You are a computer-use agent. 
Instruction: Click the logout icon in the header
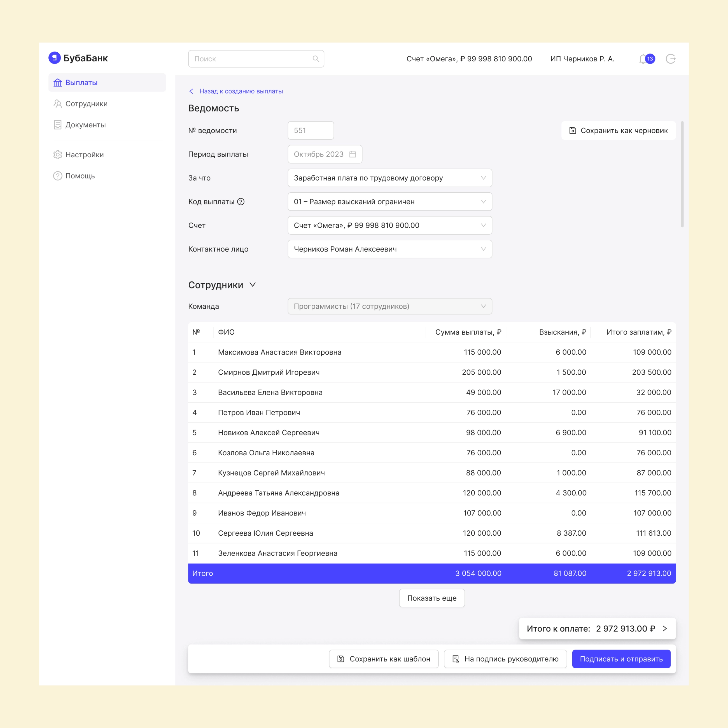(x=671, y=59)
